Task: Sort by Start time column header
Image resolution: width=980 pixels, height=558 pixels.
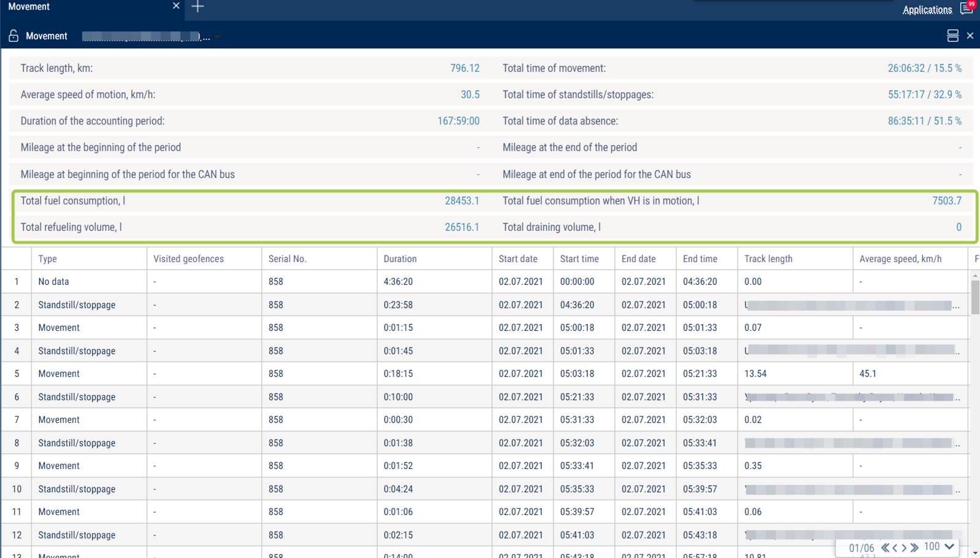Action: [x=584, y=259]
